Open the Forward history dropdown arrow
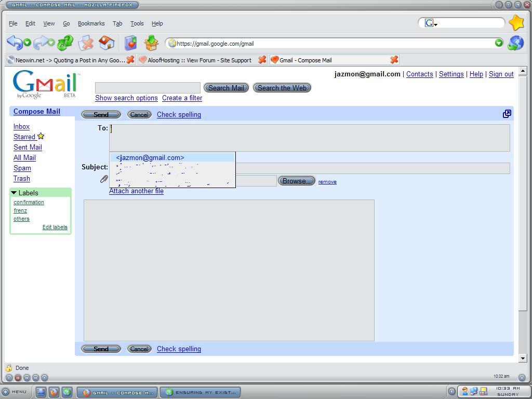Image resolution: width=532 pixels, height=399 pixels. pos(51,43)
